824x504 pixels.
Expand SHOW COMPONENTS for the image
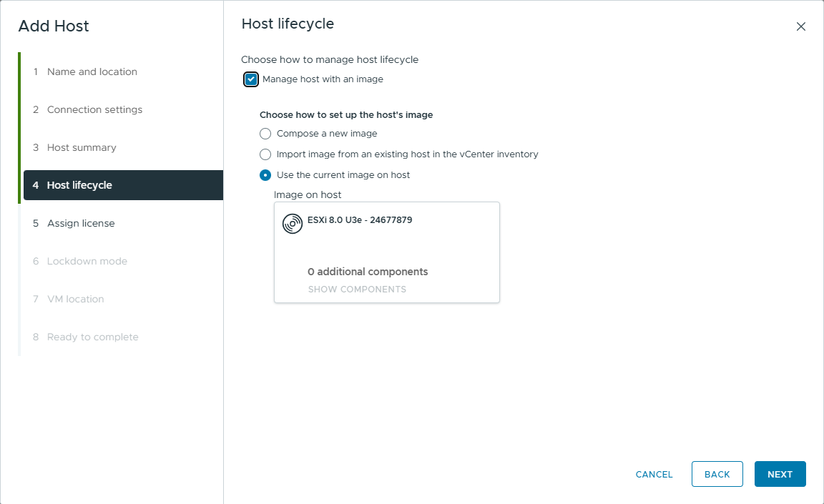point(357,289)
